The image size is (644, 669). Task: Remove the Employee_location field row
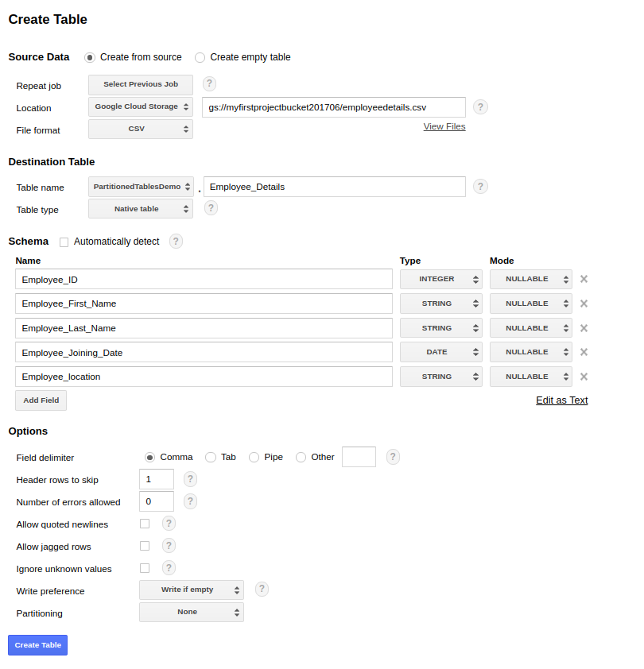[x=584, y=377]
